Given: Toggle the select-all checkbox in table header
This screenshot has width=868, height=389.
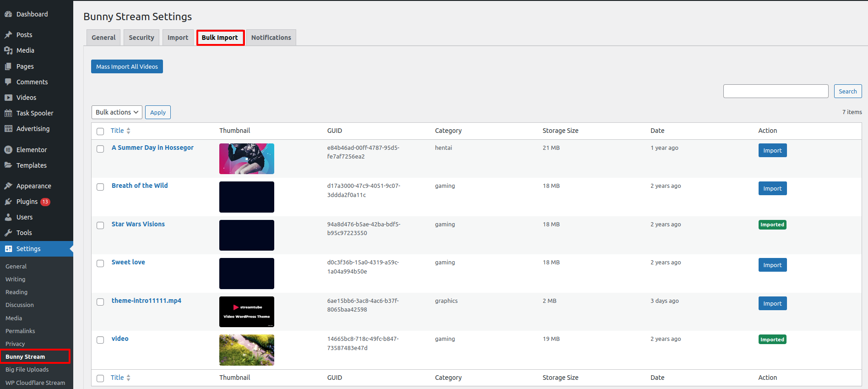Looking at the screenshot, I should [100, 131].
